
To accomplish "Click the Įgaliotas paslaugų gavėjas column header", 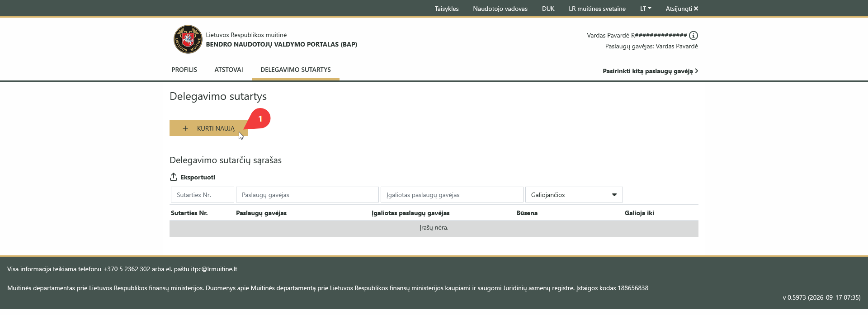I will pos(410,213).
